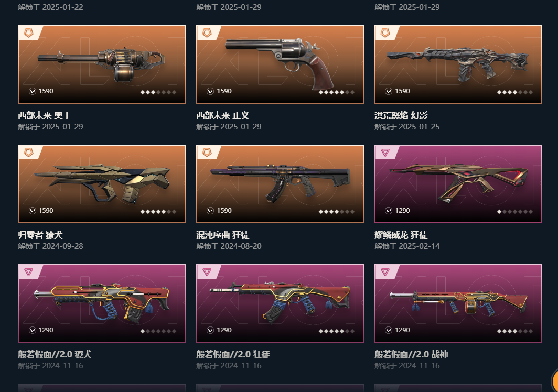Click the 般若假面//2.0 狂徒 title text
This screenshot has height=392, width=558.
tap(233, 354)
